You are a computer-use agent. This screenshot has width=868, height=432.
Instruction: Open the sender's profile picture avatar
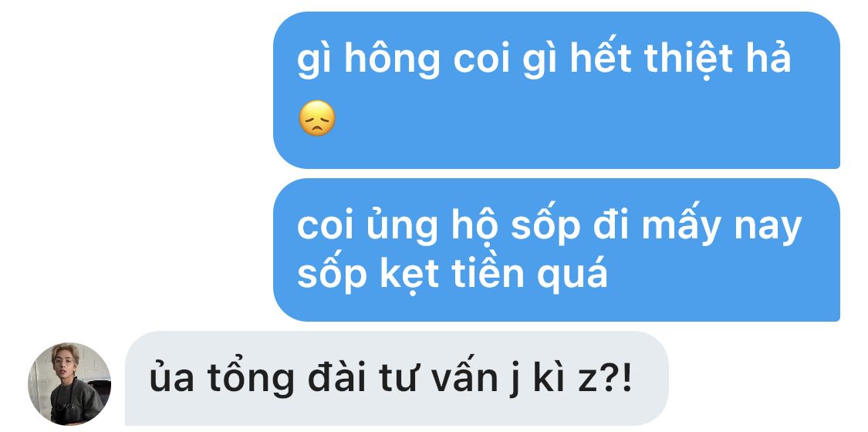tap(69, 384)
